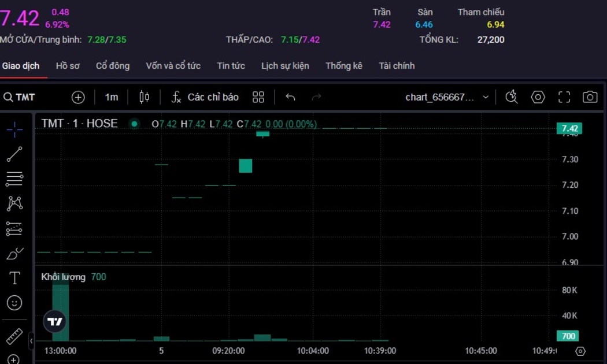Toggle fullscreen mode for the chart
This screenshot has height=364, width=607.
tap(564, 97)
